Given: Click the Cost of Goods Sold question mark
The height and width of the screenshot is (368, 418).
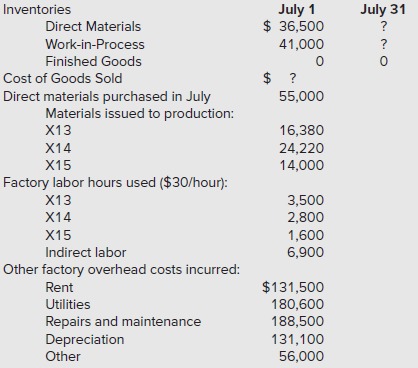Looking at the screenshot, I should click(x=292, y=79).
